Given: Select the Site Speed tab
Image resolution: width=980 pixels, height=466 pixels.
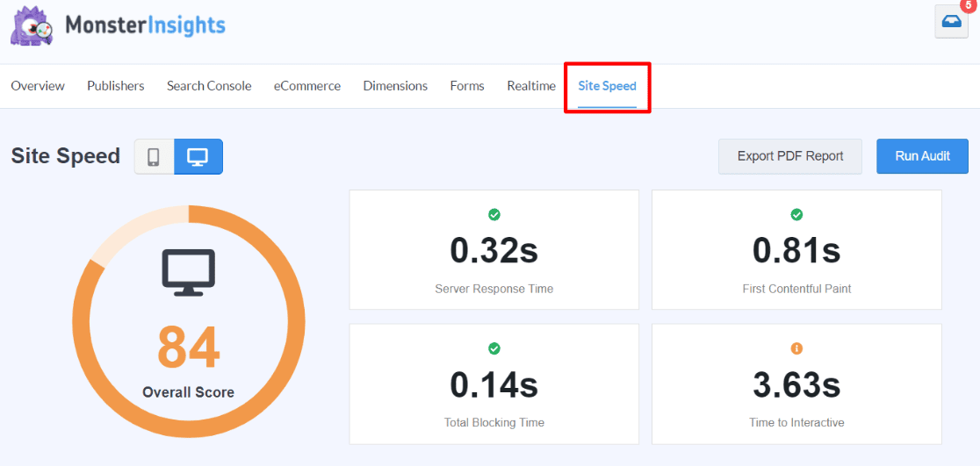Looking at the screenshot, I should (607, 86).
